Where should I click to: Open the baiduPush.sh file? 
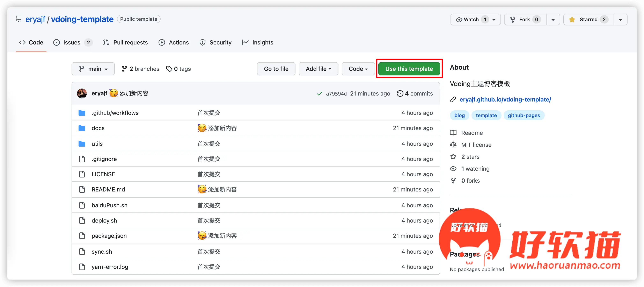point(110,205)
